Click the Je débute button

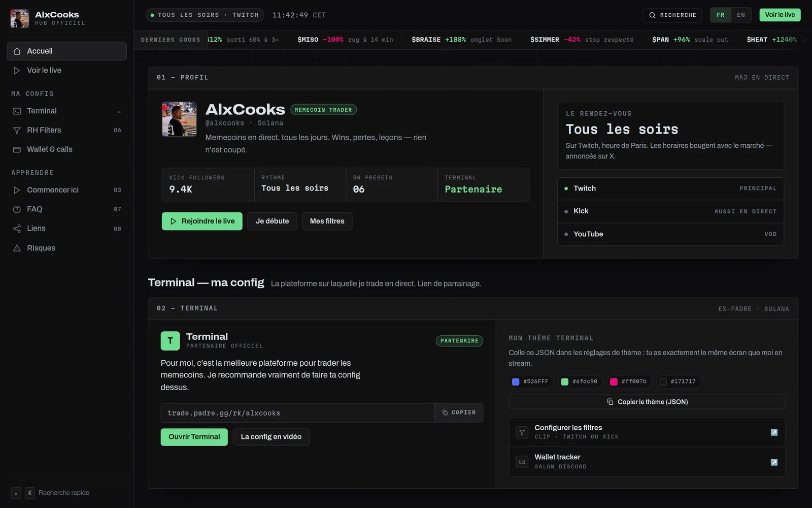[x=272, y=221]
